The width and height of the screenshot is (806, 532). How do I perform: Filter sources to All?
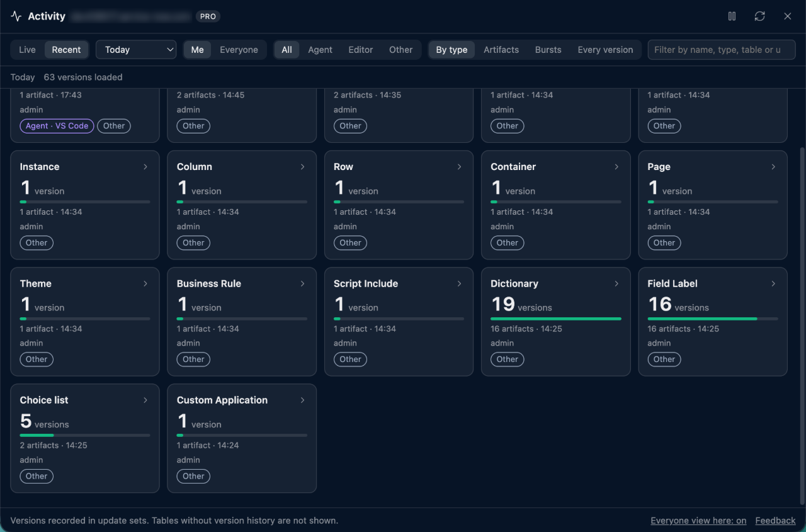(x=287, y=50)
